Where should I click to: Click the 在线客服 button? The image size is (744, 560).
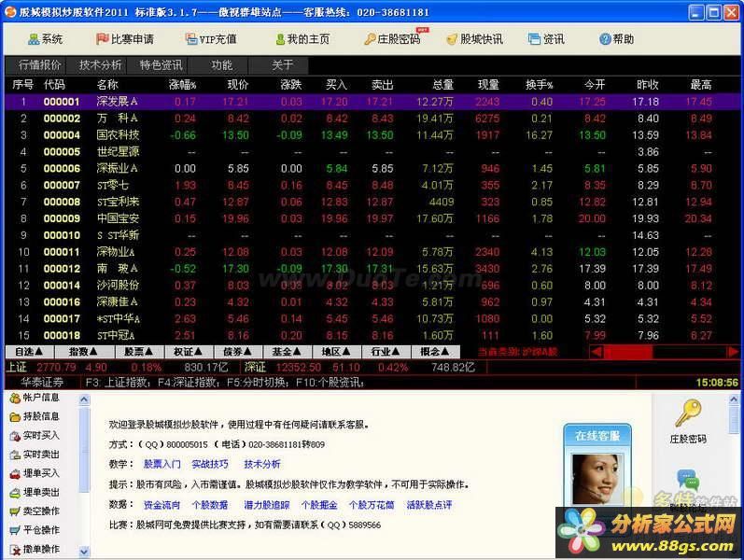tap(597, 436)
